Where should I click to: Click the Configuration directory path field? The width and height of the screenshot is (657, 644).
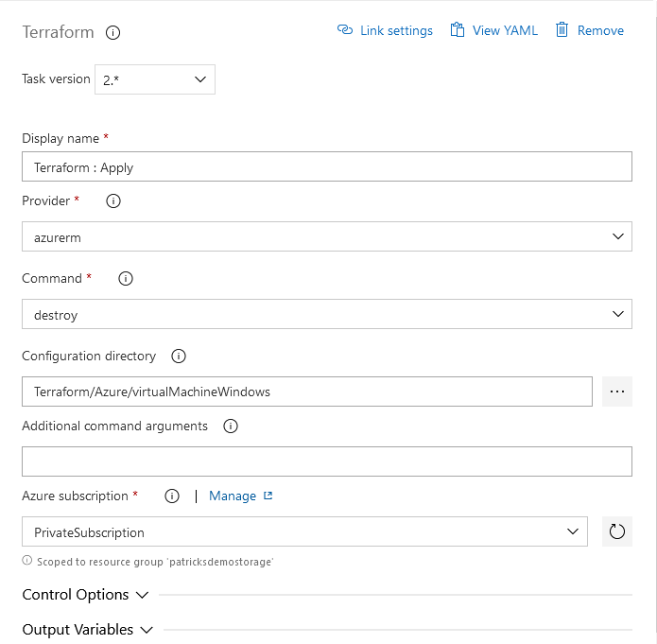click(x=307, y=392)
